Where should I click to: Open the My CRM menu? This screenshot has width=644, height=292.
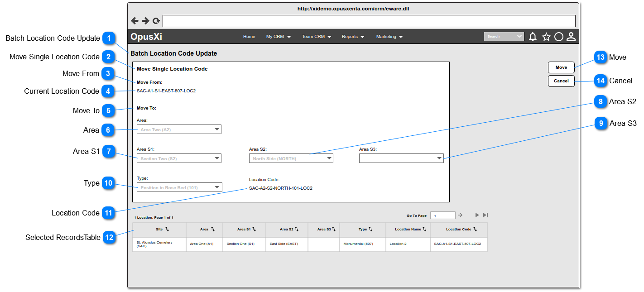click(279, 37)
